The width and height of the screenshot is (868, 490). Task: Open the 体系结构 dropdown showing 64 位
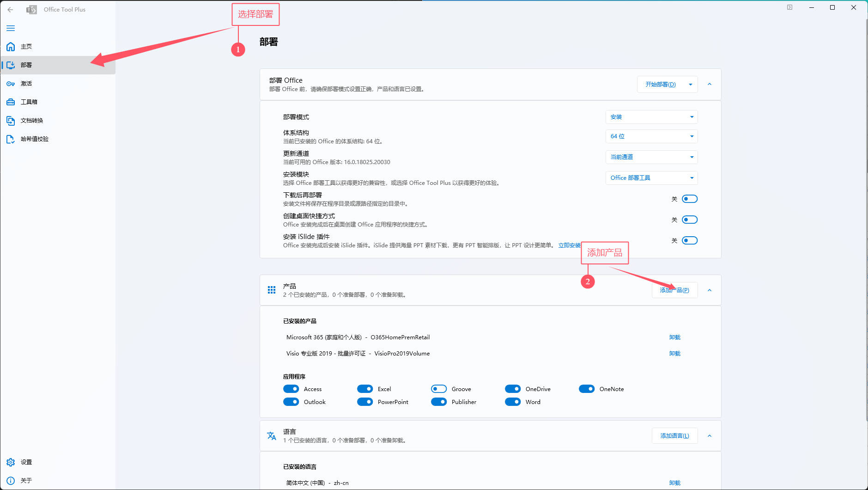pyautogui.click(x=651, y=136)
